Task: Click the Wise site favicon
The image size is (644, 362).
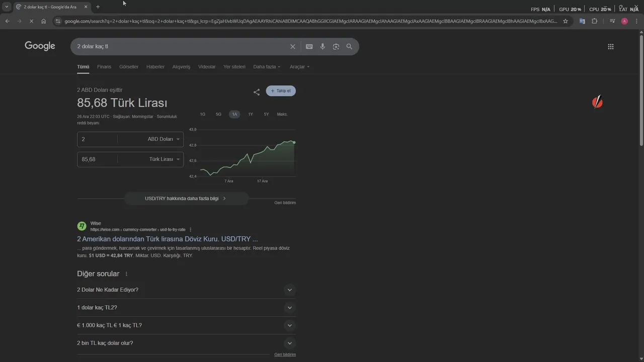Action: coord(82,226)
